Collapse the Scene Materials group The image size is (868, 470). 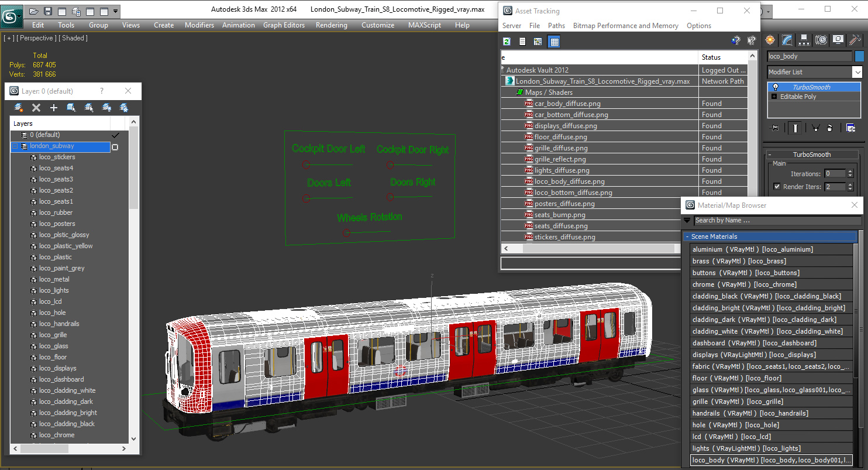769,236
